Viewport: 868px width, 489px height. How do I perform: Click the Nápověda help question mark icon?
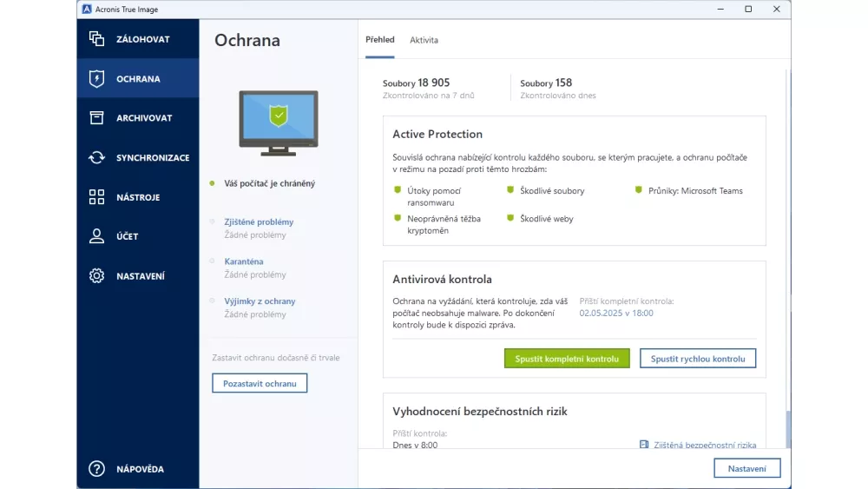click(x=96, y=469)
